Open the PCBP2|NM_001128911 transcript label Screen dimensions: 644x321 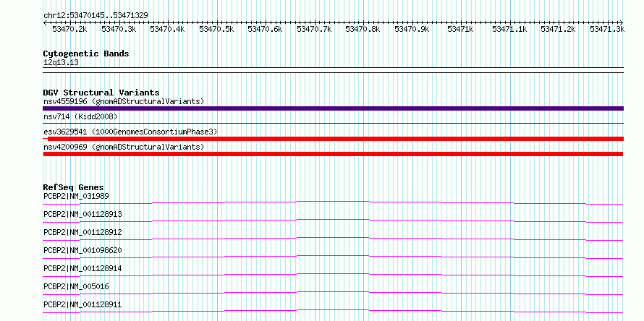pyautogui.click(x=82, y=304)
